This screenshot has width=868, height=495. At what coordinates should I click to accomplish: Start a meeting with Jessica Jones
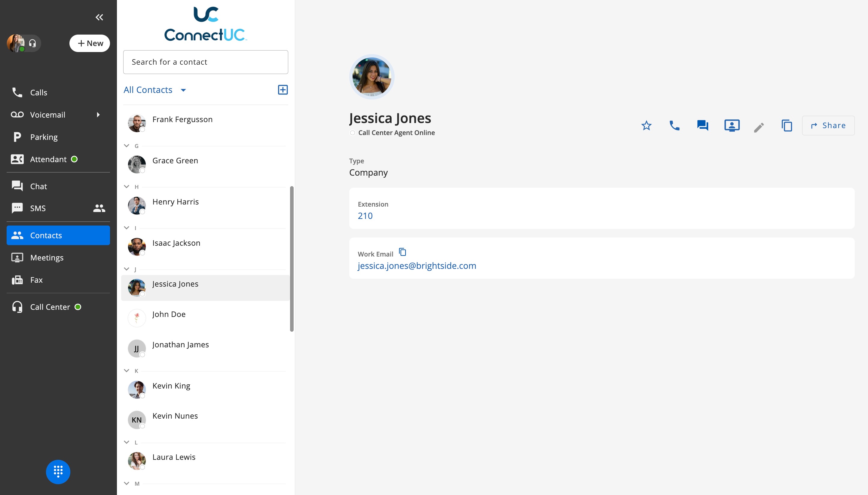point(732,125)
